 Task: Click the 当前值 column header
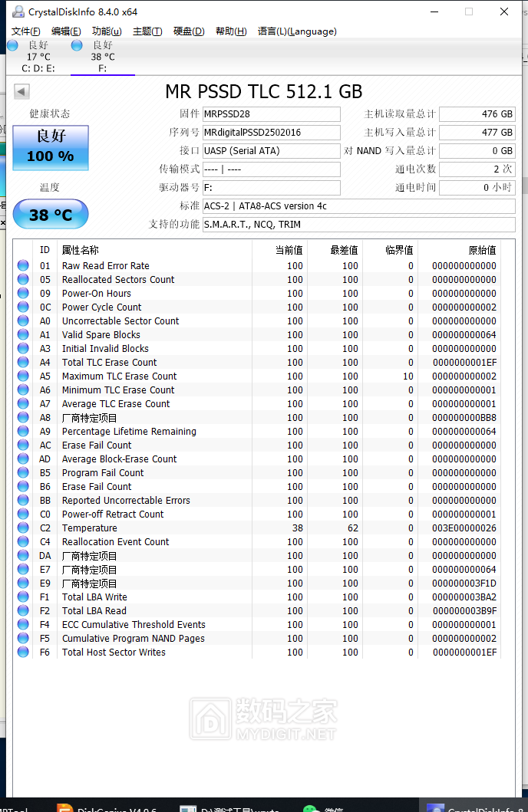(x=289, y=250)
